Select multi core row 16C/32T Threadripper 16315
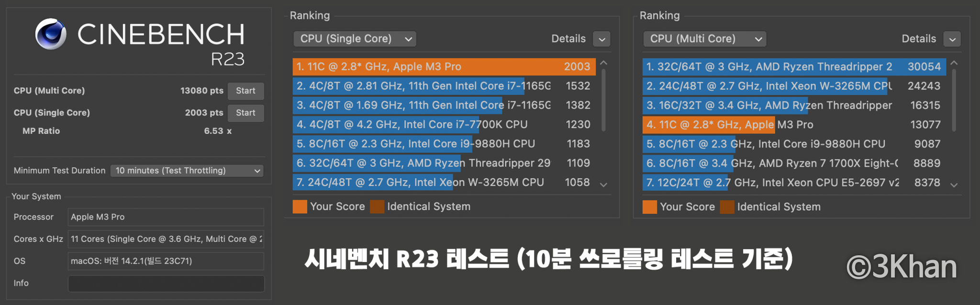This screenshot has height=305, width=980. (794, 105)
